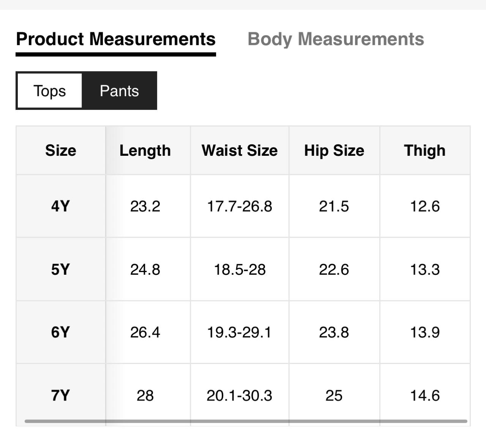Click the 17.7-26.8 waist size cell
486x448 pixels.
pyautogui.click(x=240, y=206)
